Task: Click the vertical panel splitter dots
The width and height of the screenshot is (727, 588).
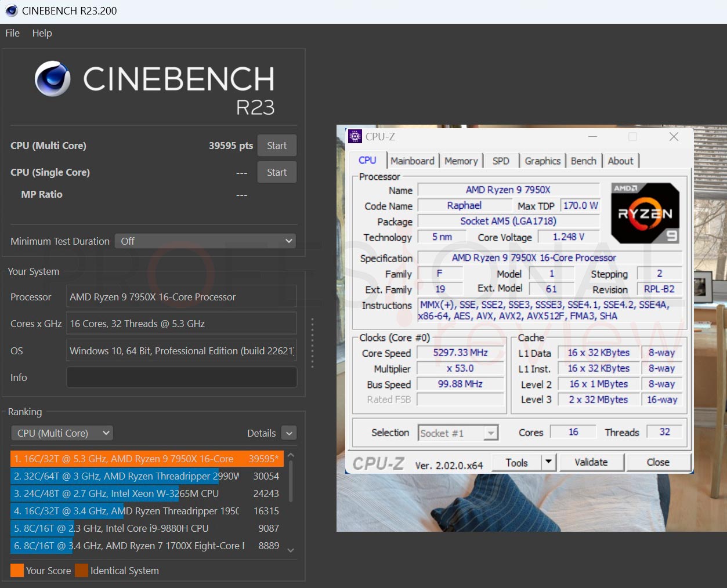Action: [312, 343]
